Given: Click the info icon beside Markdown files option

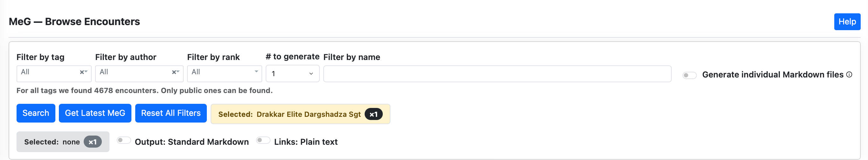Looking at the screenshot, I should [x=849, y=75].
